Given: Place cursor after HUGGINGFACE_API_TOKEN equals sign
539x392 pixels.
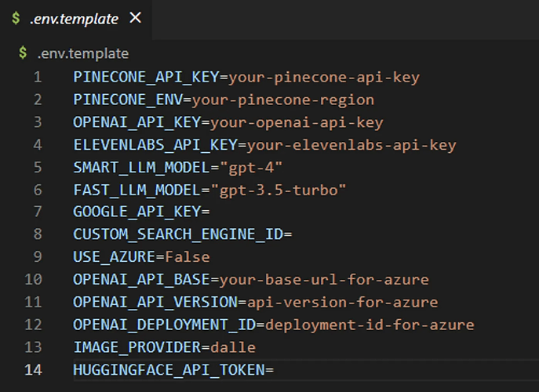Looking at the screenshot, I should click(x=275, y=369).
